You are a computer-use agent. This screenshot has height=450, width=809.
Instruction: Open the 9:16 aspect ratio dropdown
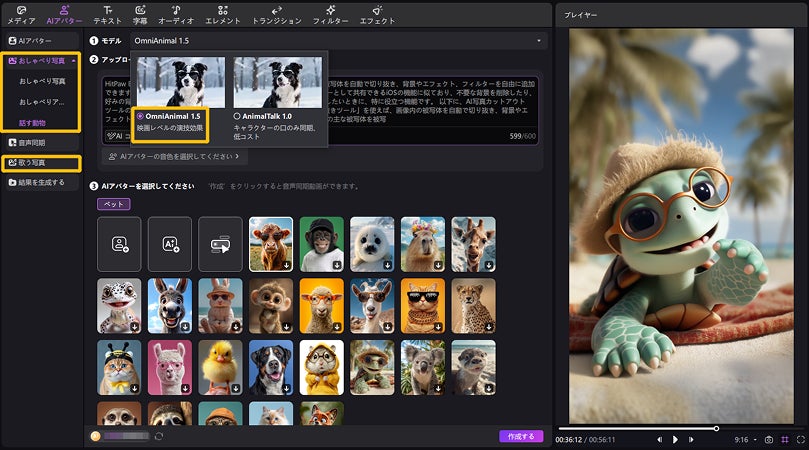(743, 439)
